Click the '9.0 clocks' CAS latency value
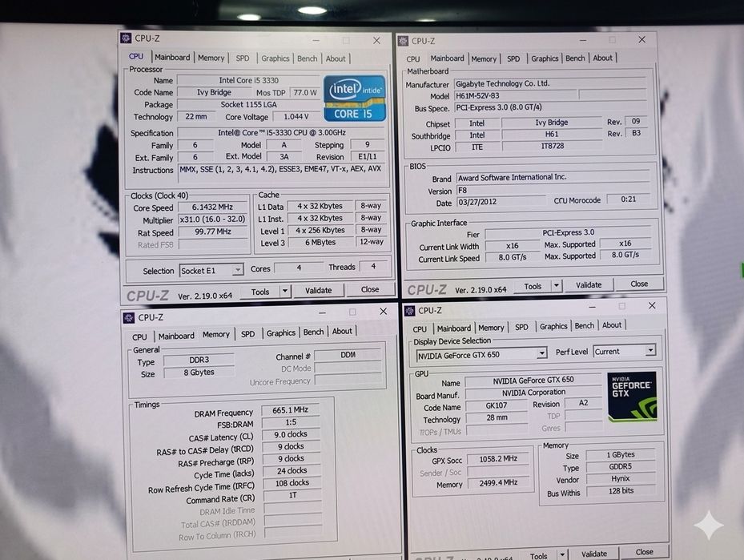The image size is (744, 560). pyautogui.click(x=291, y=434)
